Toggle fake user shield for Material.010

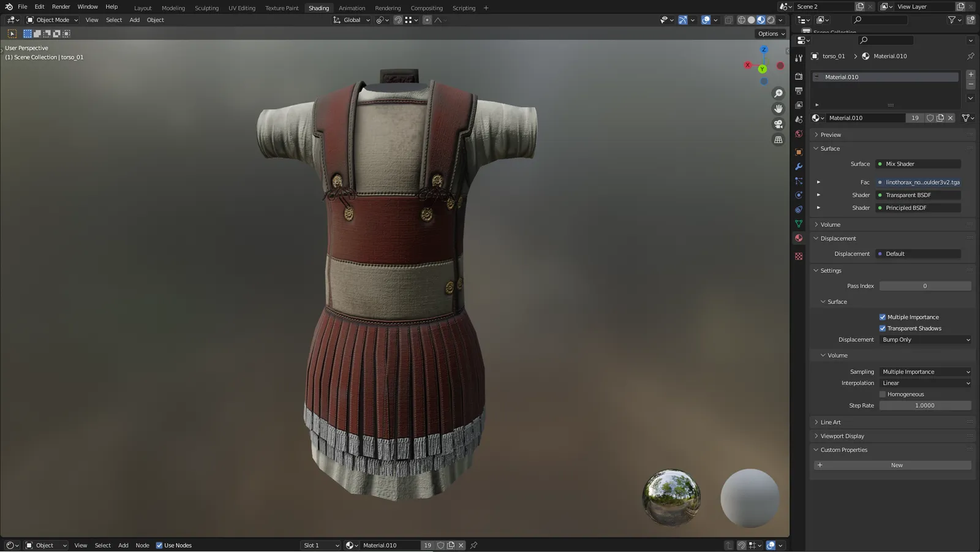(930, 118)
